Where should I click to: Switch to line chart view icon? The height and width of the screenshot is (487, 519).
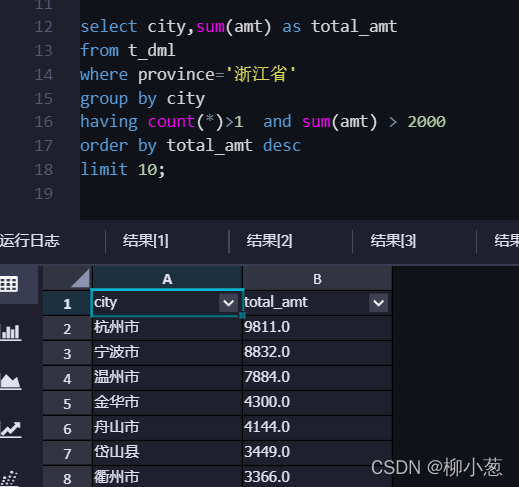[11, 429]
